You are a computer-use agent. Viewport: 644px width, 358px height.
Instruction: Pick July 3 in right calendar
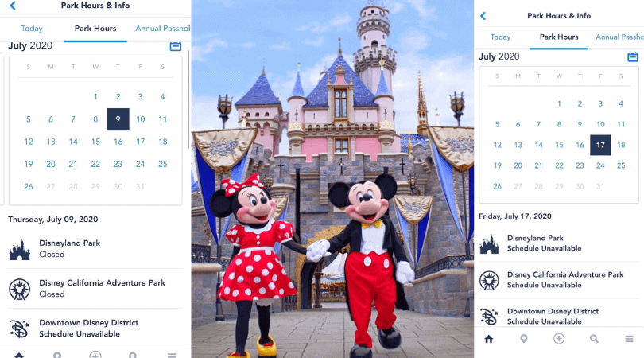tap(600, 103)
